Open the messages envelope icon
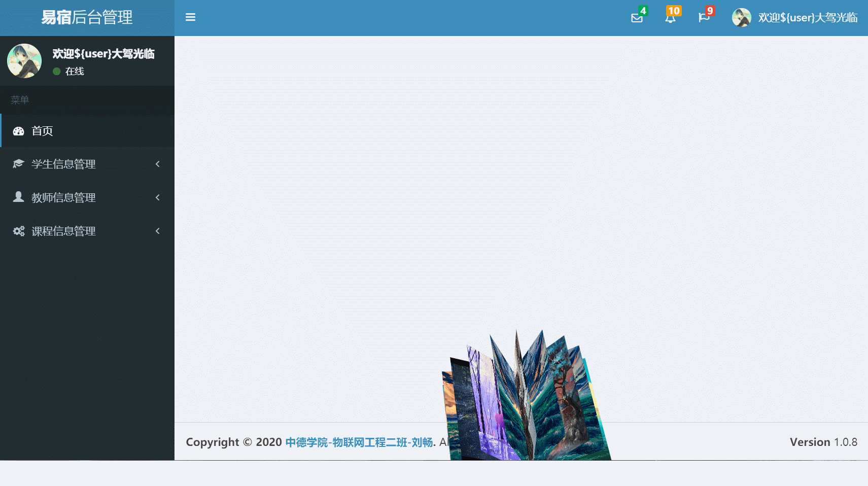The image size is (868, 486). (637, 18)
